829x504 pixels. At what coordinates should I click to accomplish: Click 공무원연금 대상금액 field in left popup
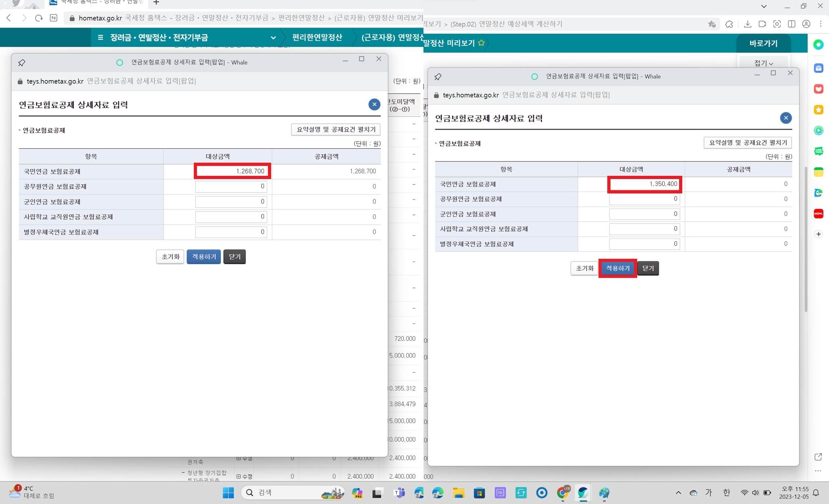pos(231,187)
